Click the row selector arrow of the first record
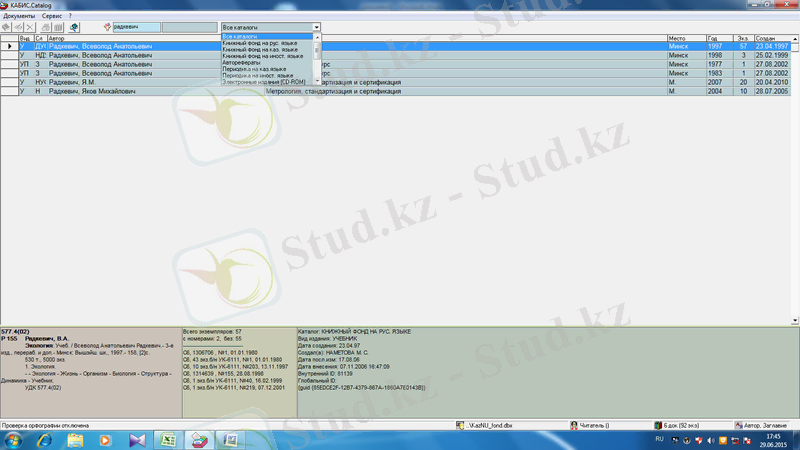 click(x=9, y=46)
